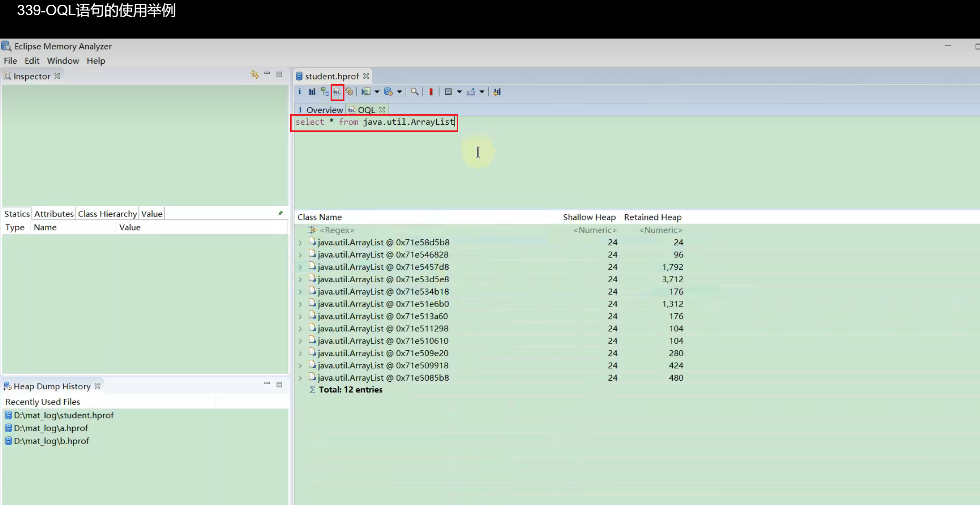Open the Histogram toolbar icon
This screenshot has width=980, height=505.
click(312, 92)
